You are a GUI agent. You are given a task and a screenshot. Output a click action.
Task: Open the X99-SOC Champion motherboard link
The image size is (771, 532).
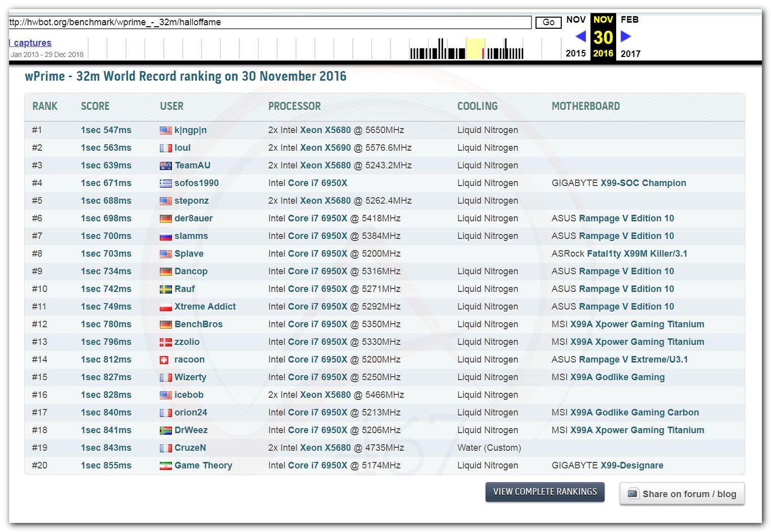[643, 183]
